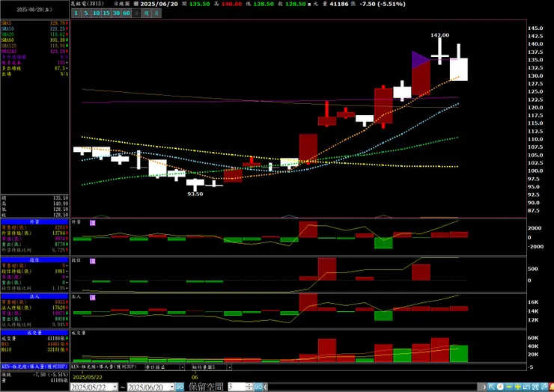
Task: Click the 2025/05/22 axis date label
Action: [88, 377]
